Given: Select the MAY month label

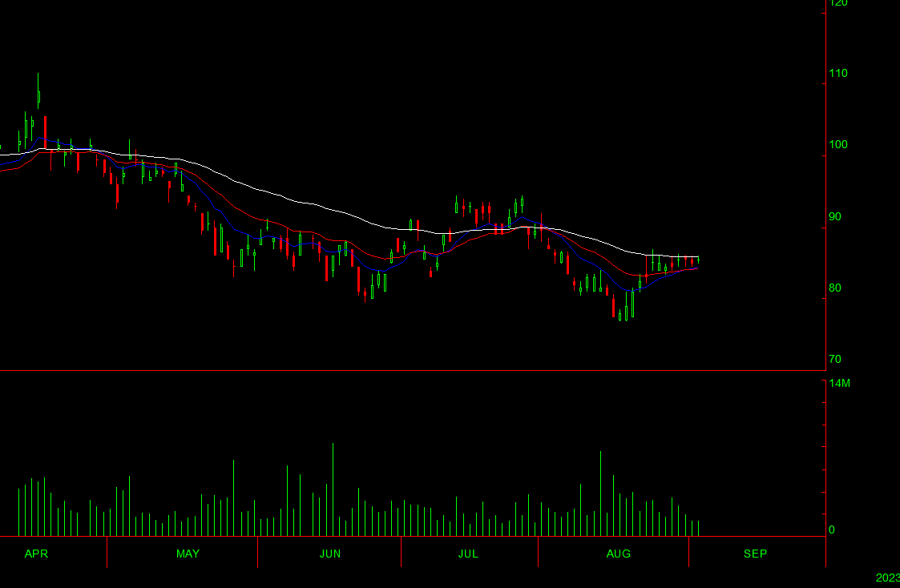Looking at the screenshot, I should (188, 554).
